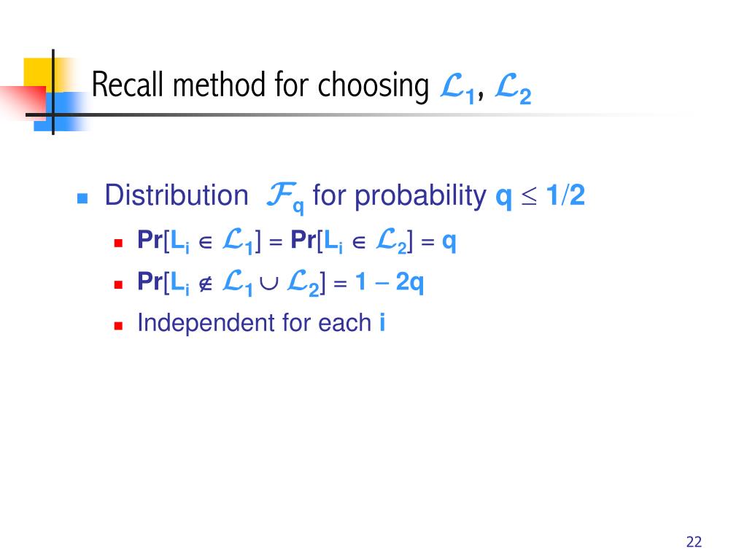Click the text 'for probability'

point(399,196)
